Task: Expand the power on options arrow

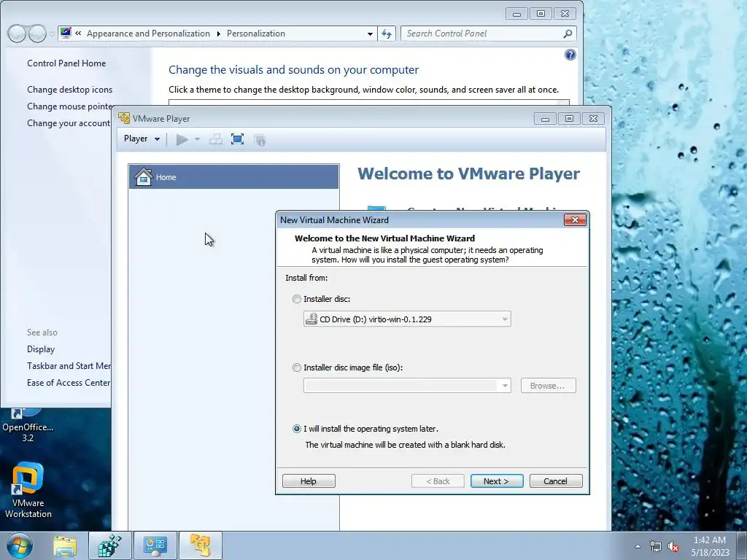Action: tap(197, 139)
